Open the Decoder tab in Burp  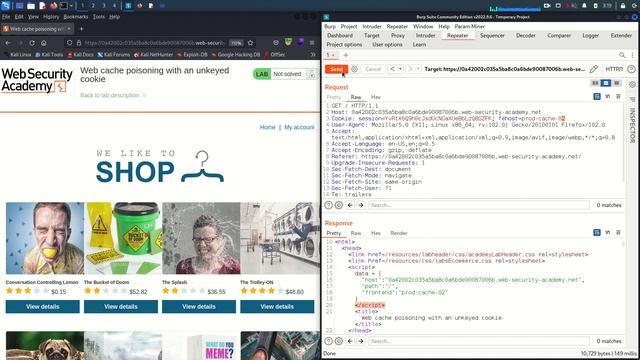[526, 36]
